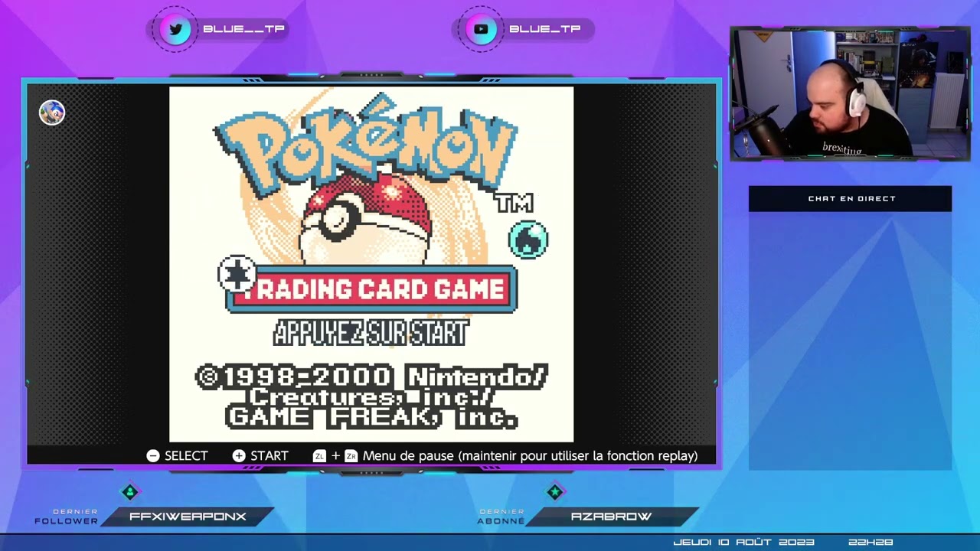
Task: Click the DERNIER FOLLOWER label
Action: point(67,517)
